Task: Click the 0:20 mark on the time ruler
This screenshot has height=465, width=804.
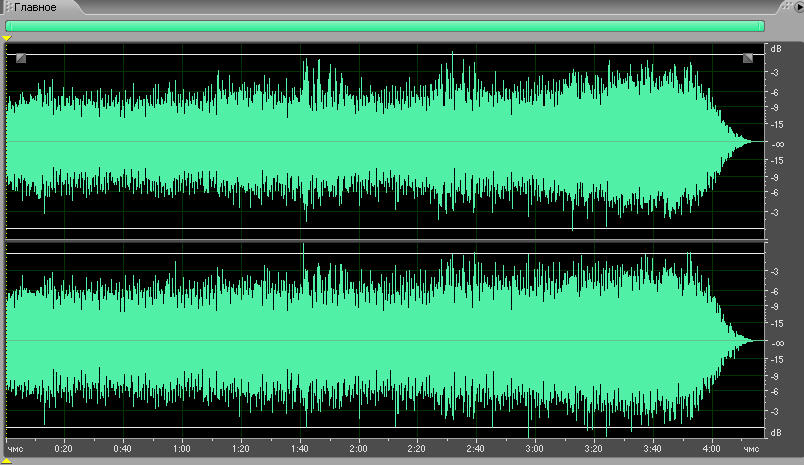Action: click(63, 448)
